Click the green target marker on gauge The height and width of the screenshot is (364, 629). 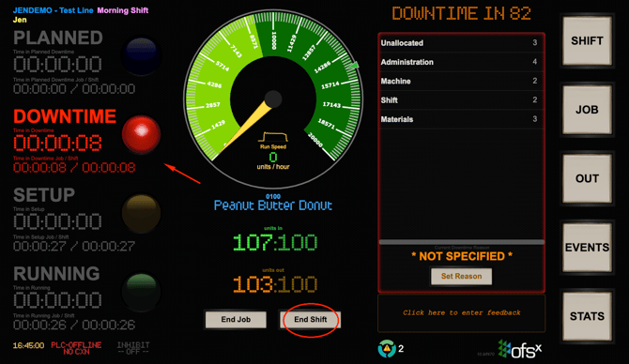pyautogui.click(x=353, y=65)
